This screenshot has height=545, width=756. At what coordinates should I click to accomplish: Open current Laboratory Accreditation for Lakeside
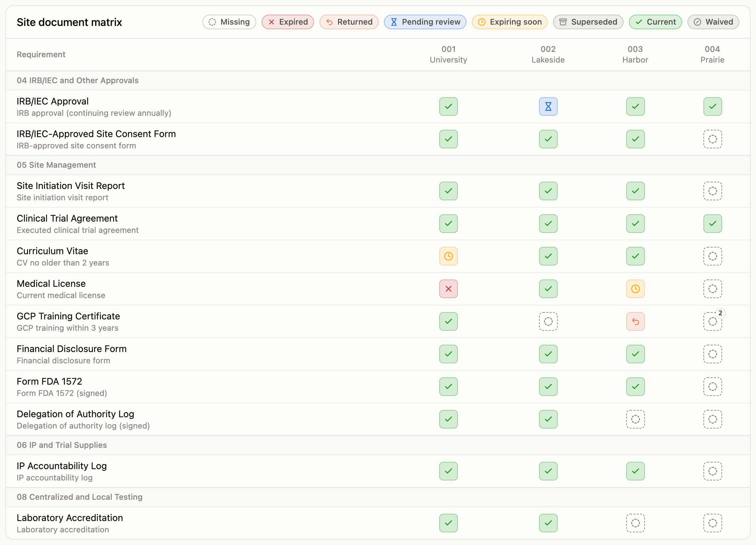(x=548, y=524)
